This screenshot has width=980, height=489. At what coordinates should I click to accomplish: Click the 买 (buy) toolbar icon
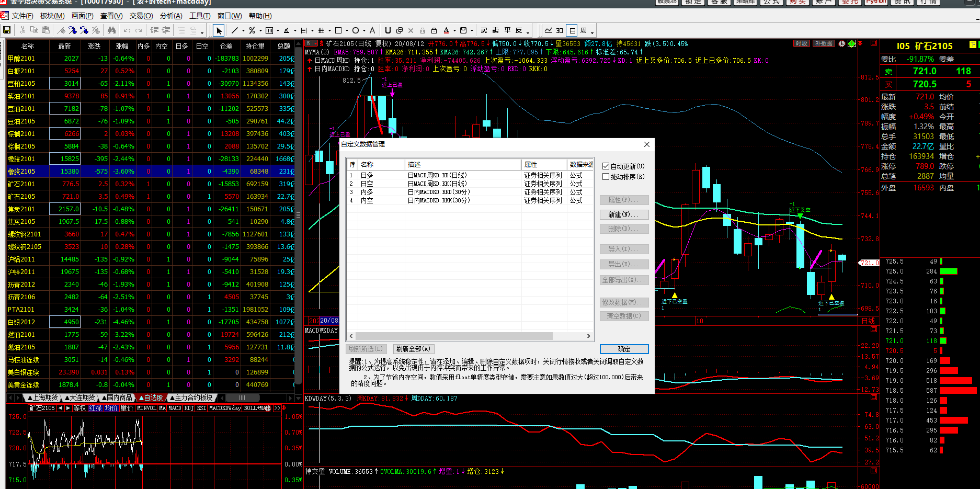pos(484,30)
